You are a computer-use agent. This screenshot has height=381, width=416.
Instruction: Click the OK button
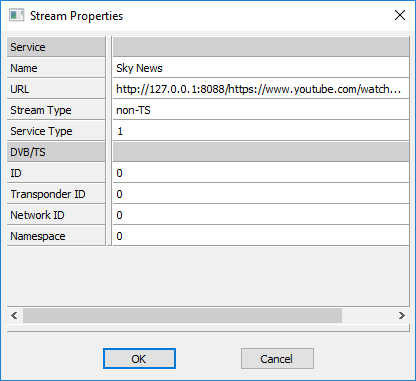coord(139,359)
